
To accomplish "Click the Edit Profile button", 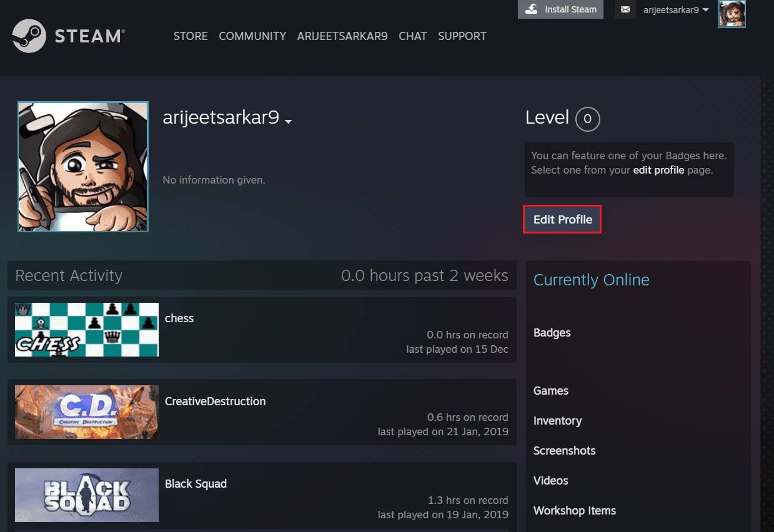I will (x=562, y=219).
